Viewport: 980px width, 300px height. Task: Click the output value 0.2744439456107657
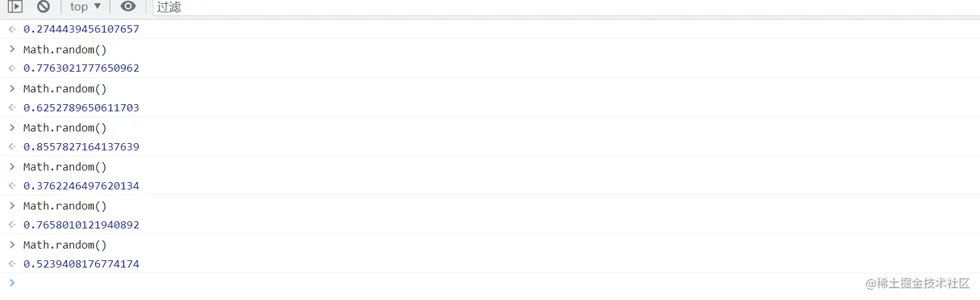coord(81,29)
